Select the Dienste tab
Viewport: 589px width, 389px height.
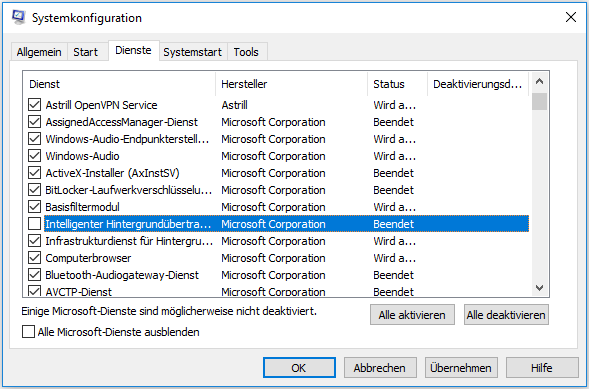tap(133, 50)
